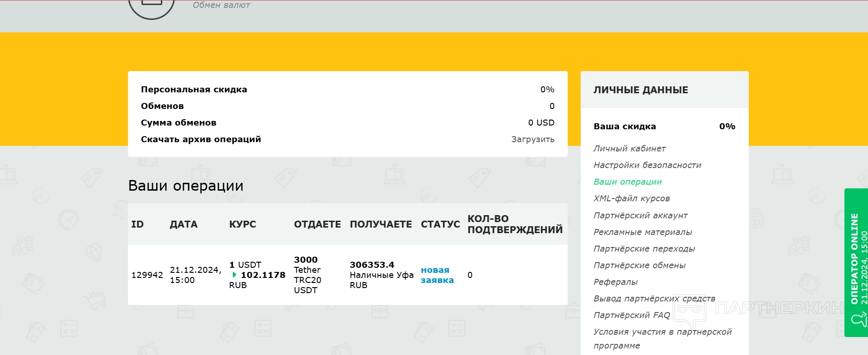Click the green arrow in the rate cell
The height and width of the screenshot is (355, 868).
pos(234,275)
